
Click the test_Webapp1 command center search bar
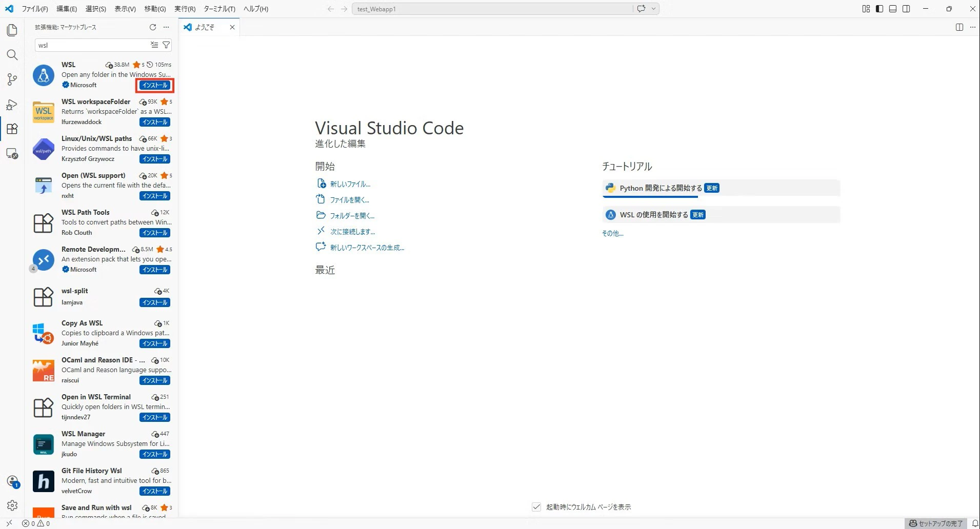(492, 9)
